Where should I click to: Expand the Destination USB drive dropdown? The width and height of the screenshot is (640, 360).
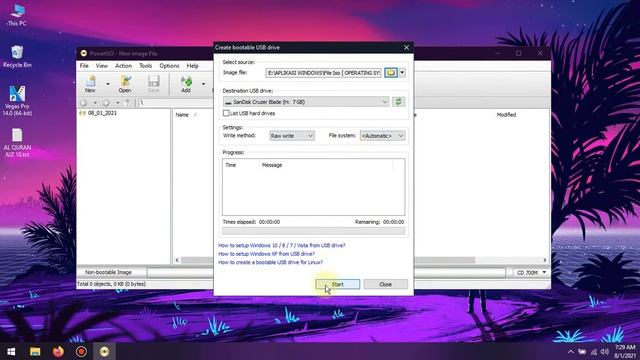(x=306, y=102)
